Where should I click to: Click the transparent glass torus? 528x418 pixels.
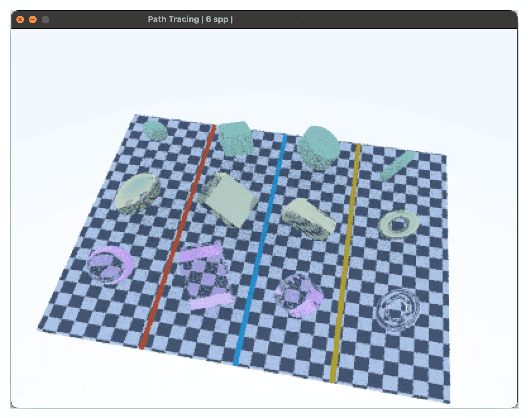click(x=397, y=310)
